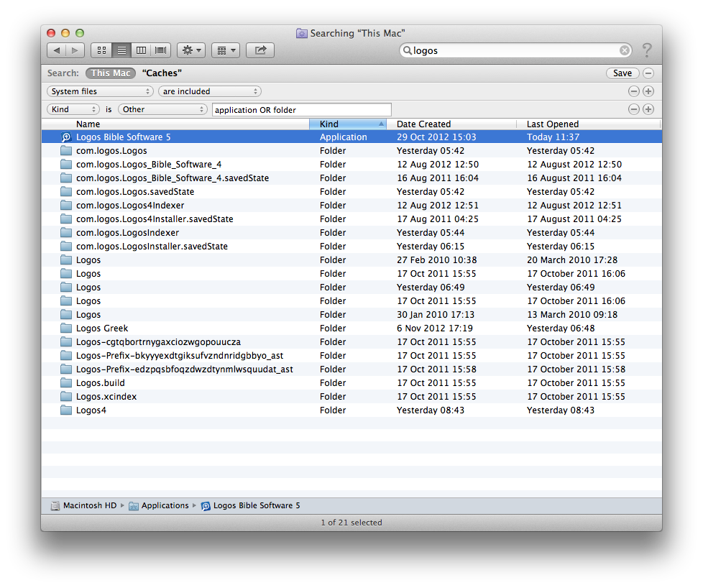Open the Other kind dropdown
This screenshot has width=703, height=588.
[x=162, y=109]
